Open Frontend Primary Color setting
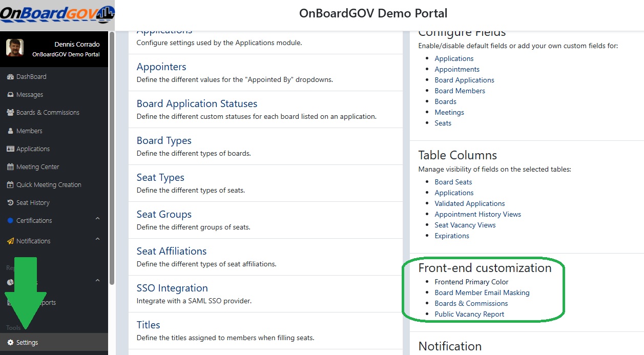The width and height of the screenshot is (644, 355). point(472,282)
